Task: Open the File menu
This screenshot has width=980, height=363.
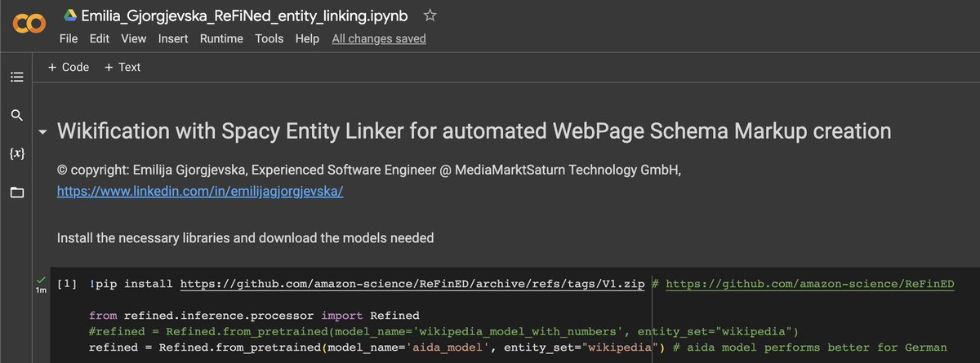Action: (69, 38)
